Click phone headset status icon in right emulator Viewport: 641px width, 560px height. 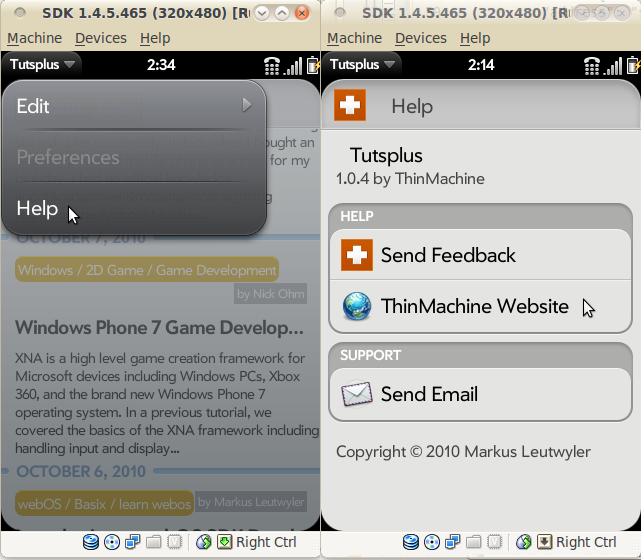coord(592,65)
